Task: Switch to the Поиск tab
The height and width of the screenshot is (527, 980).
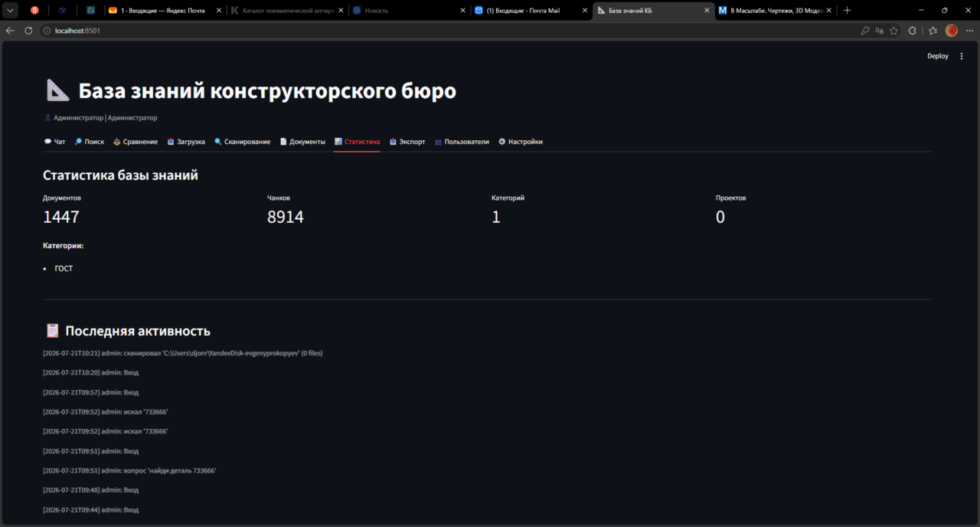Action: click(90, 142)
